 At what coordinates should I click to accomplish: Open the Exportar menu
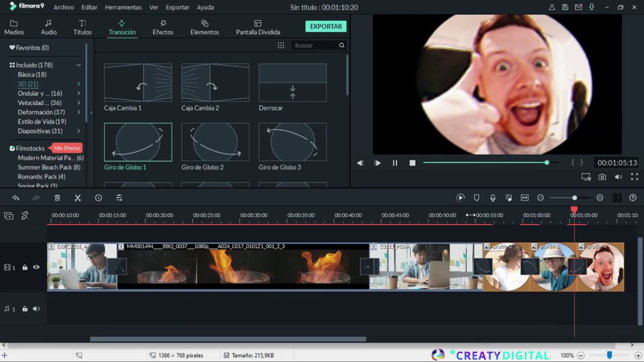click(178, 7)
